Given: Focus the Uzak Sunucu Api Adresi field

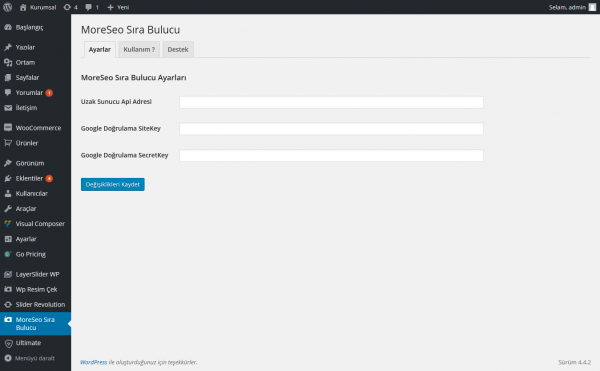Looking at the screenshot, I should (x=331, y=102).
